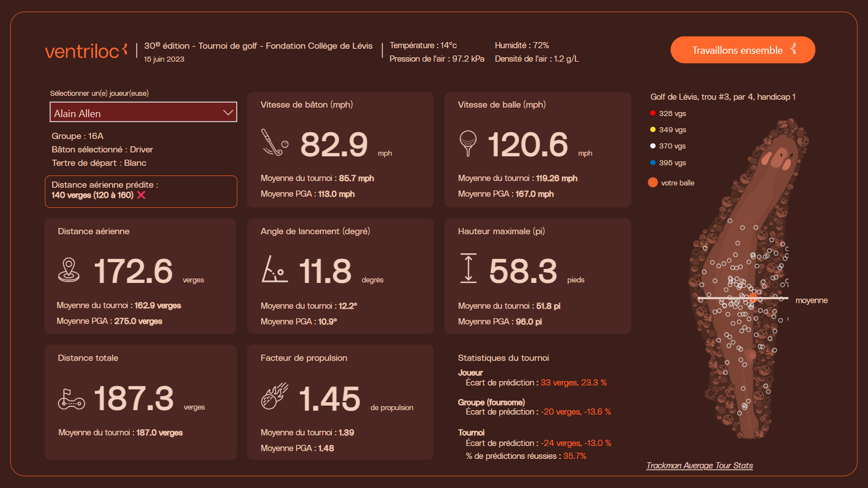Click the yellow 349 vgs legend marker
Viewport: 868px width, 488px height.
[653, 129]
